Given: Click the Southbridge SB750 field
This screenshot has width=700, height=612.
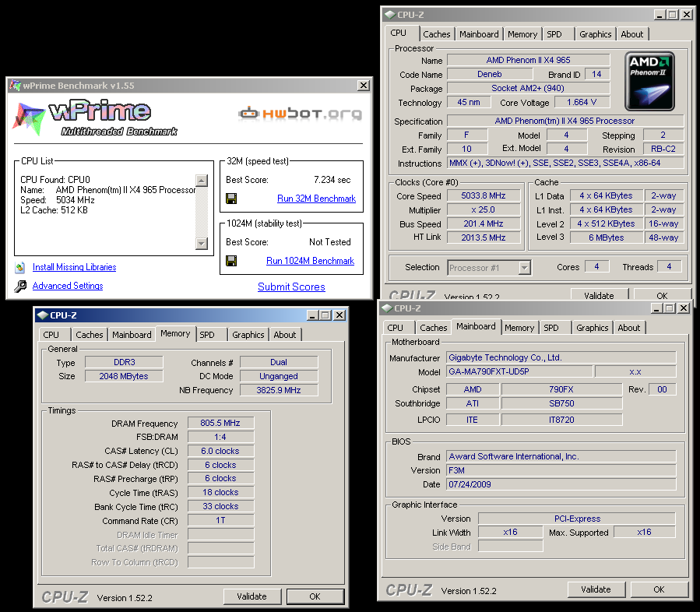Looking at the screenshot, I should (x=561, y=403).
